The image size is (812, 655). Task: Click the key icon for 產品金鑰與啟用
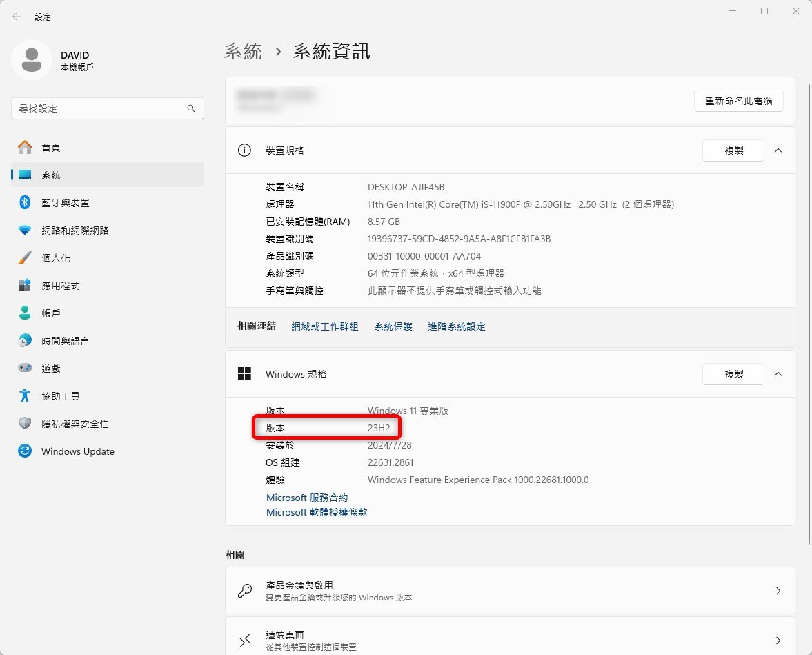tap(244, 591)
